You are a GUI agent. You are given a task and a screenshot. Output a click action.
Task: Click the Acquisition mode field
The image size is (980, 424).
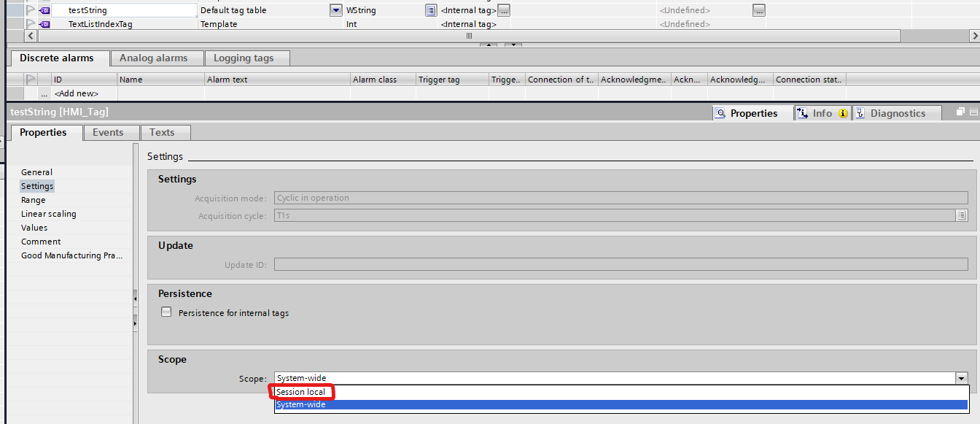[621, 198]
